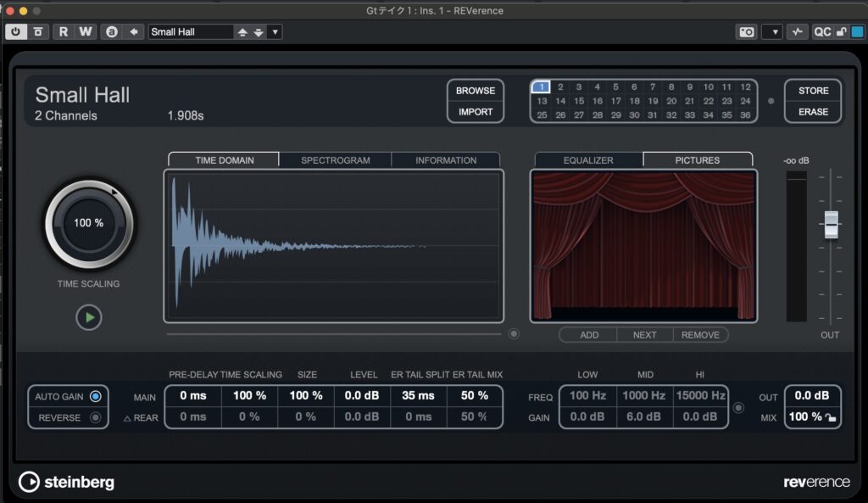868x503 pixels.
Task: Open the Small Hall preset name field
Action: tap(190, 32)
